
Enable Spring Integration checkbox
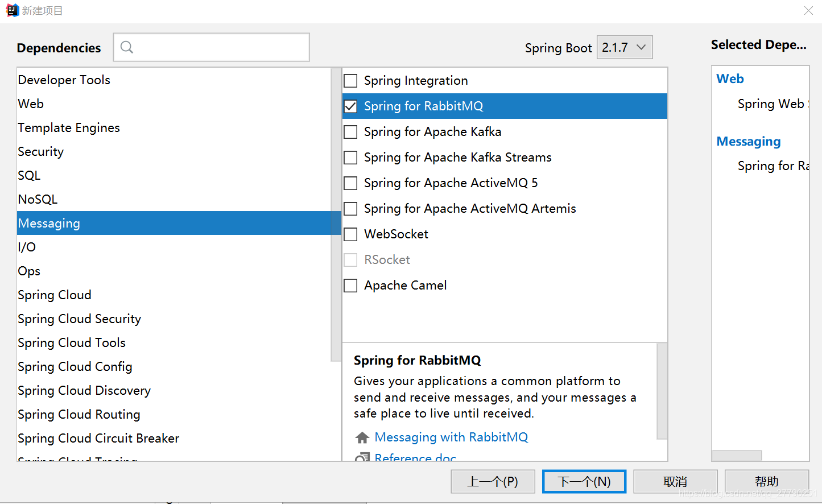click(x=351, y=81)
